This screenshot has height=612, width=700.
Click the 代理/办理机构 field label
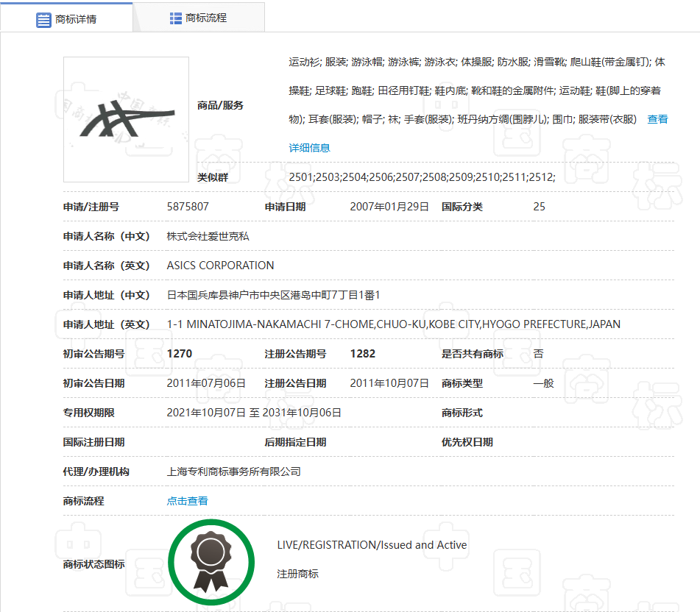coord(96,472)
